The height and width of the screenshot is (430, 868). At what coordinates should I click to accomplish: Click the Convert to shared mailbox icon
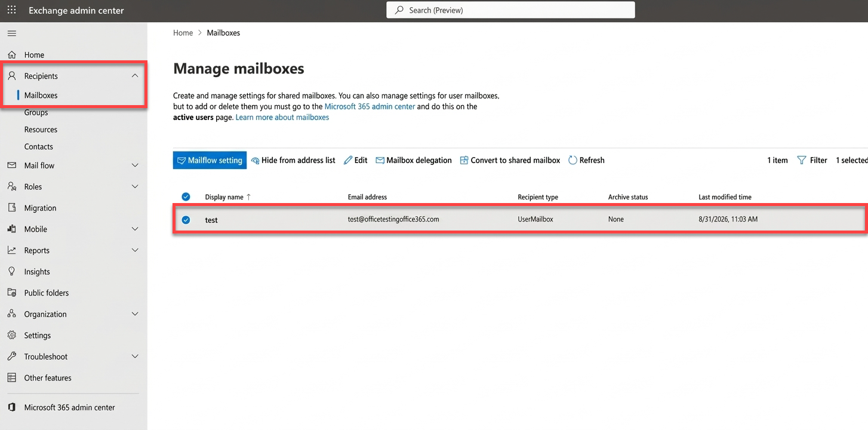coord(464,160)
